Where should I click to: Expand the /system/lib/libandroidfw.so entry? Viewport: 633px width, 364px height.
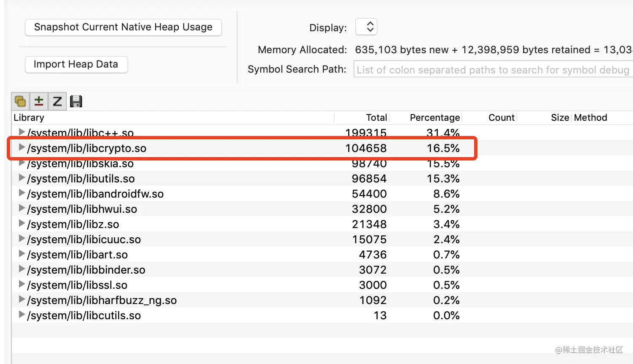point(22,193)
